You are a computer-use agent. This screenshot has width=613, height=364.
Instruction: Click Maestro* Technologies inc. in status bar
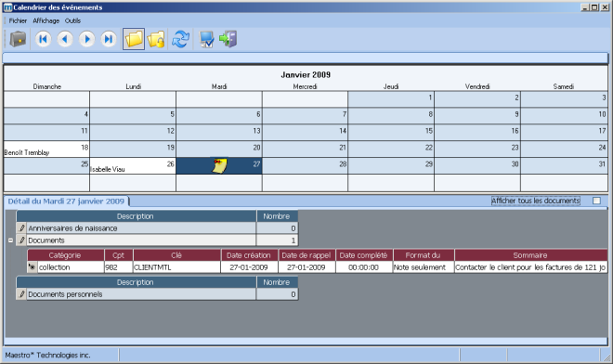[x=47, y=355]
